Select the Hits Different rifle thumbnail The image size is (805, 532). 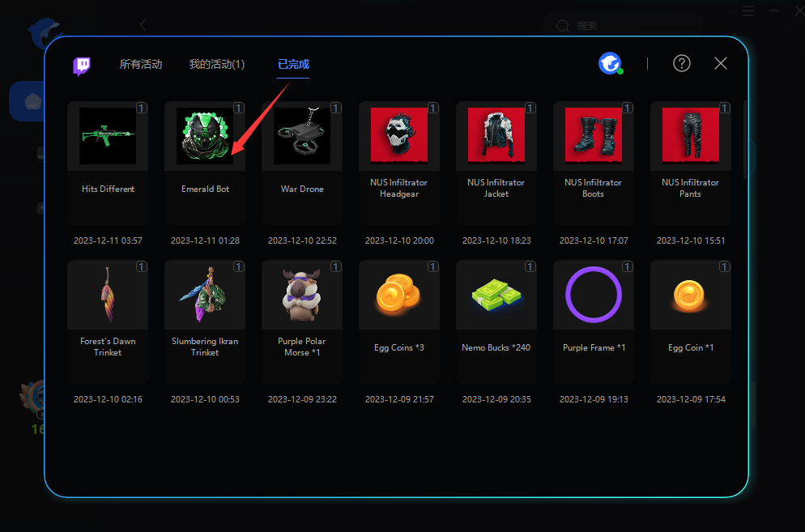click(x=108, y=136)
